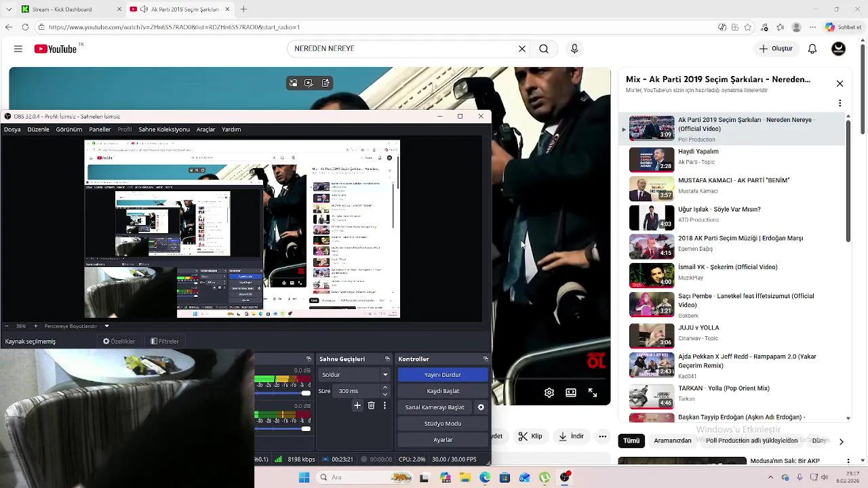Image resolution: width=868 pixels, height=488 pixels.
Task: Open the Görünüm menu in OBS
Action: click(x=69, y=129)
